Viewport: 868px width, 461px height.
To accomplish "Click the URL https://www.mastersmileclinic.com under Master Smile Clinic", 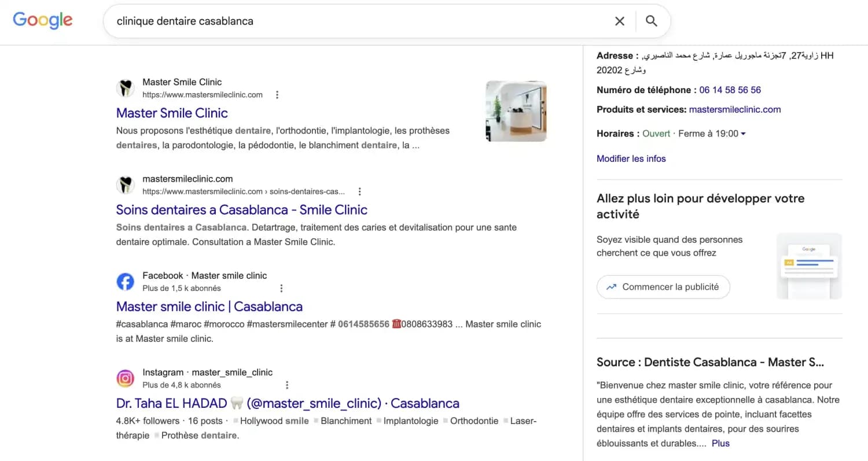I will pos(203,94).
